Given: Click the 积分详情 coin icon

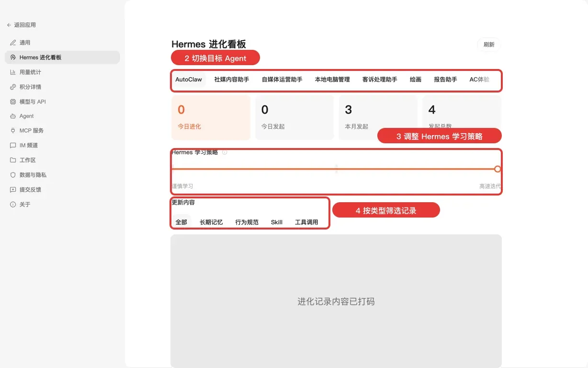Looking at the screenshot, I should pos(13,87).
